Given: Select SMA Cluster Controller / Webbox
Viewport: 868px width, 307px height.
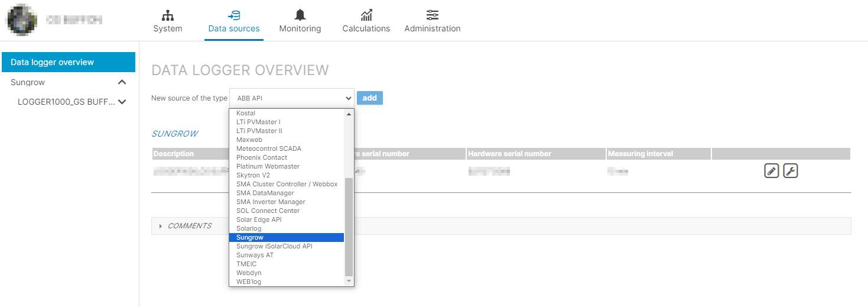Looking at the screenshot, I should [x=287, y=184].
